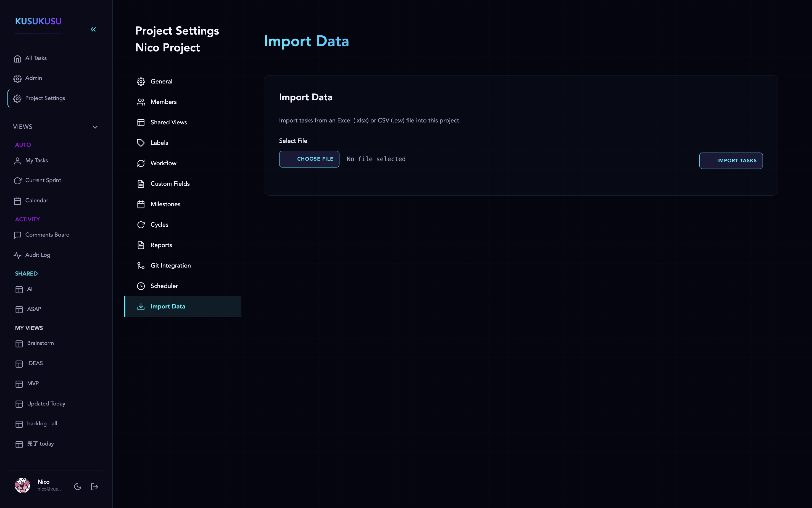Open the All Tasks home icon
The height and width of the screenshot is (508, 812).
coord(17,58)
